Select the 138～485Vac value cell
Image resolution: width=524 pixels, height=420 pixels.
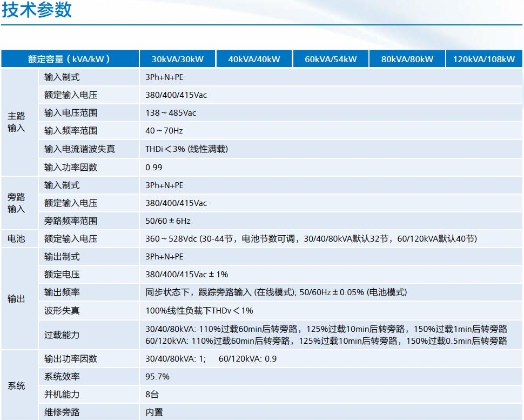(171, 113)
